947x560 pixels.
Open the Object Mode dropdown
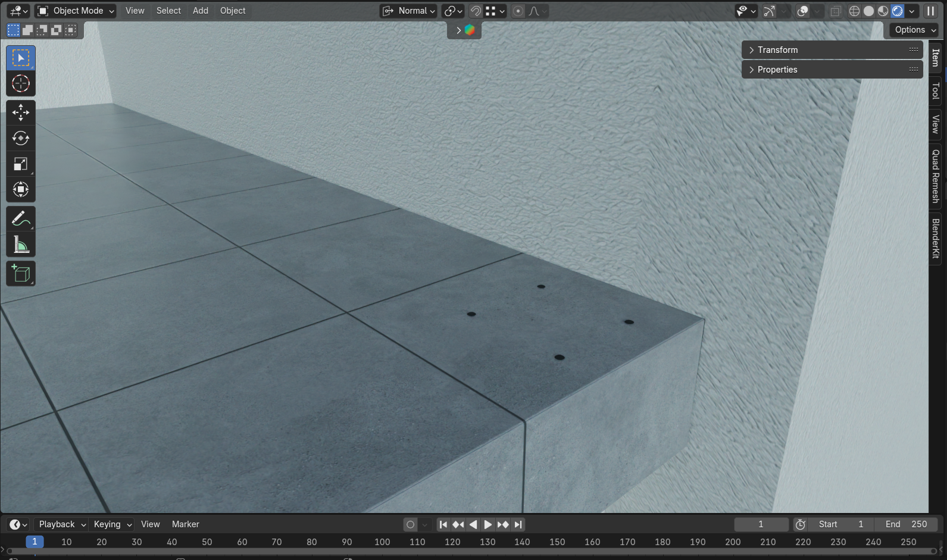point(75,11)
